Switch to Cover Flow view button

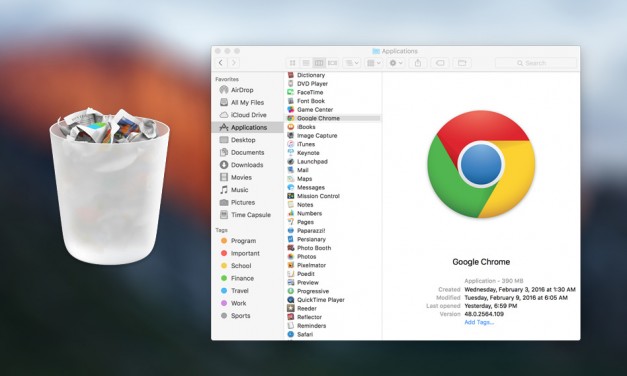[x=332, y=63]
